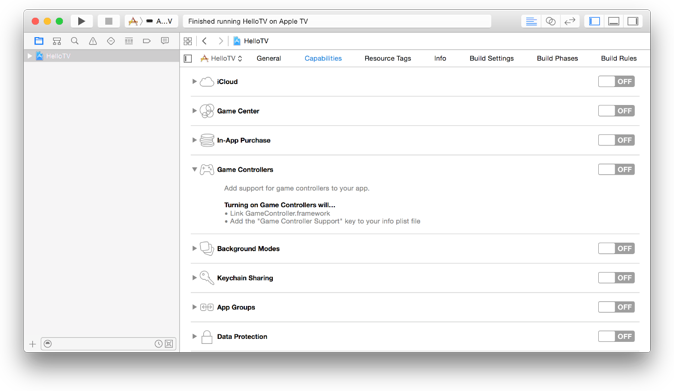The image size is (674, 391).
Task: Expand the Background Modes capability
Action: 194,248
